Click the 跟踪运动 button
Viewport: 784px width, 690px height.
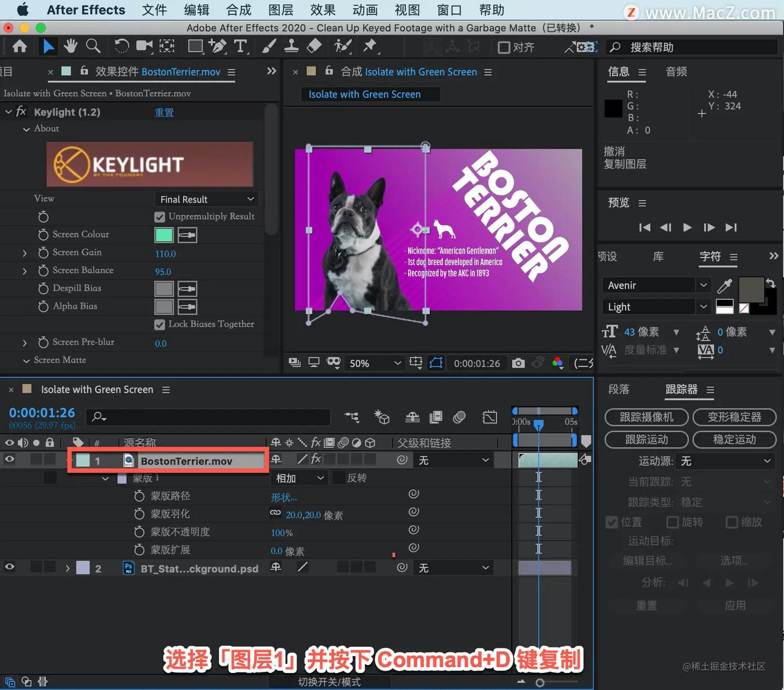[x=647, y=439]
